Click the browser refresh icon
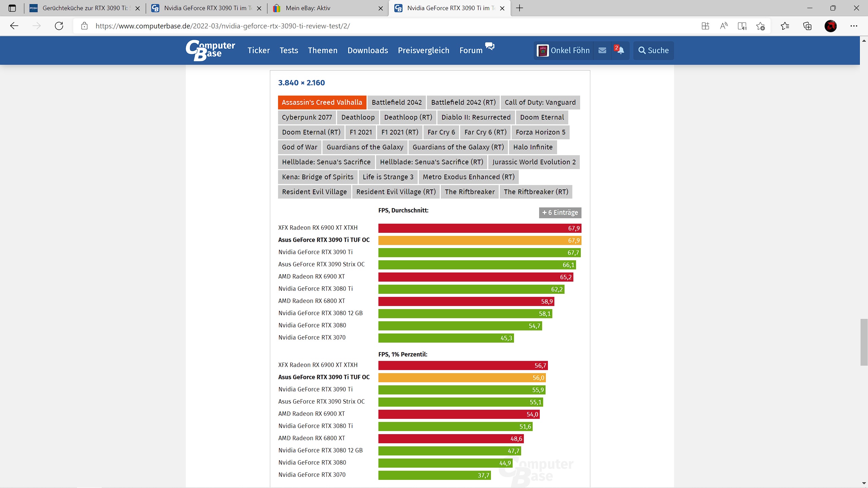868x488 pixels. 59,26
